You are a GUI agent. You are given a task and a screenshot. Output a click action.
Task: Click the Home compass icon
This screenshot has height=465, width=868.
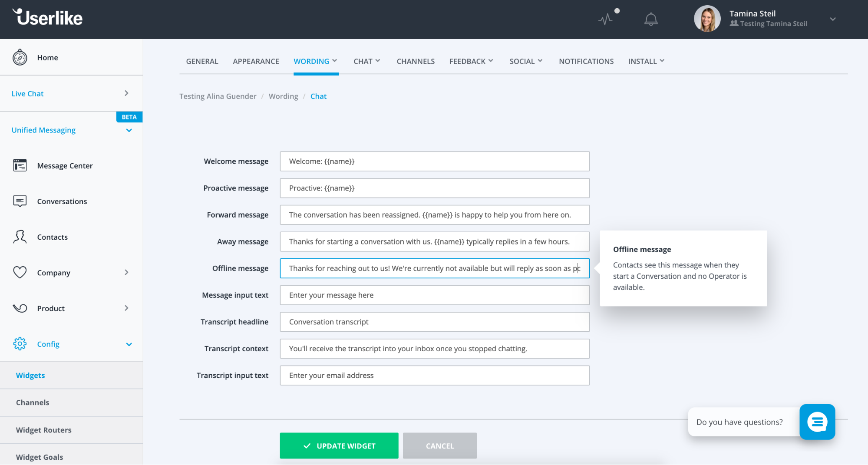(20, 57)
